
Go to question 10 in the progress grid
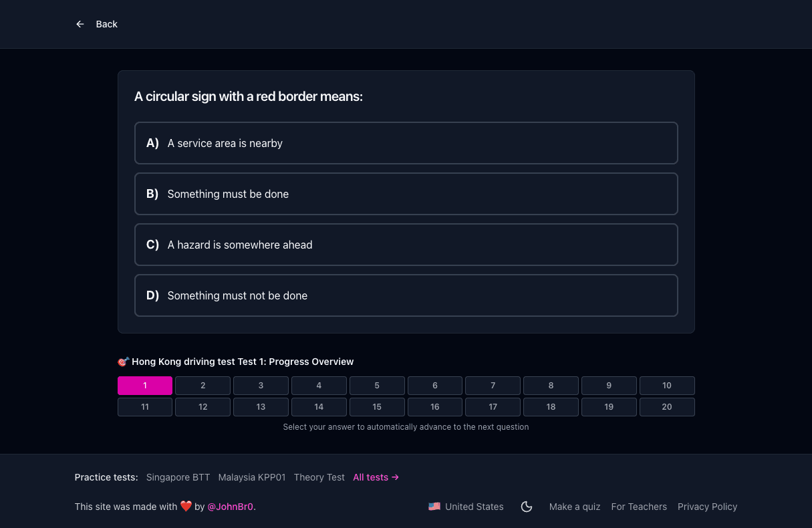point(667,386)
